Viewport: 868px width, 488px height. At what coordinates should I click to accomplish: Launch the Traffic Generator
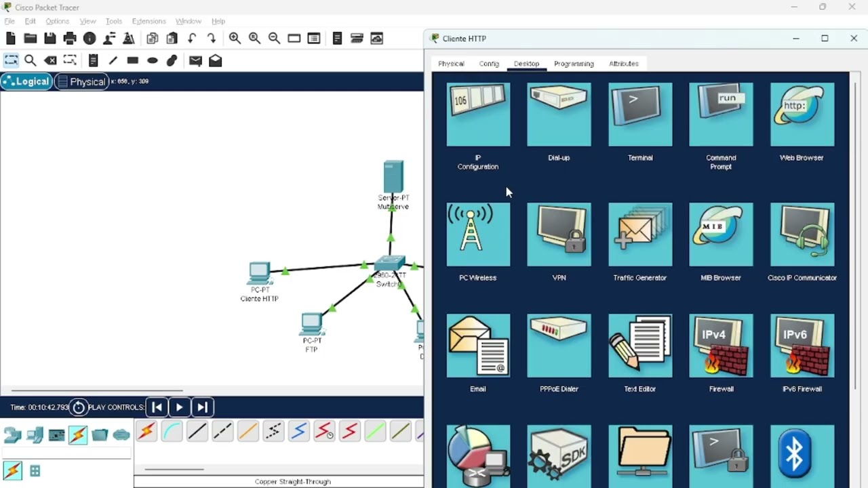pyautogui.click(x=640, y=235)
